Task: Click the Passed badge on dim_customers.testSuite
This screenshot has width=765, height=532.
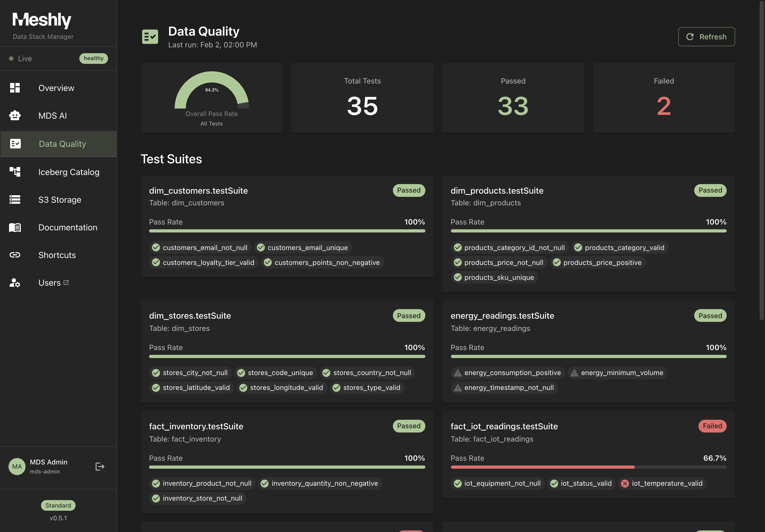Action: click(409, 190)
